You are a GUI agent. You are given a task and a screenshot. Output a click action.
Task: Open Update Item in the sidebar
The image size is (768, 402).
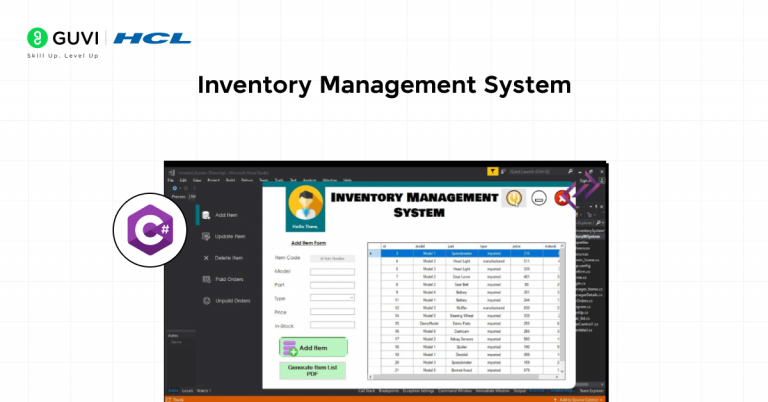(229, 237)
